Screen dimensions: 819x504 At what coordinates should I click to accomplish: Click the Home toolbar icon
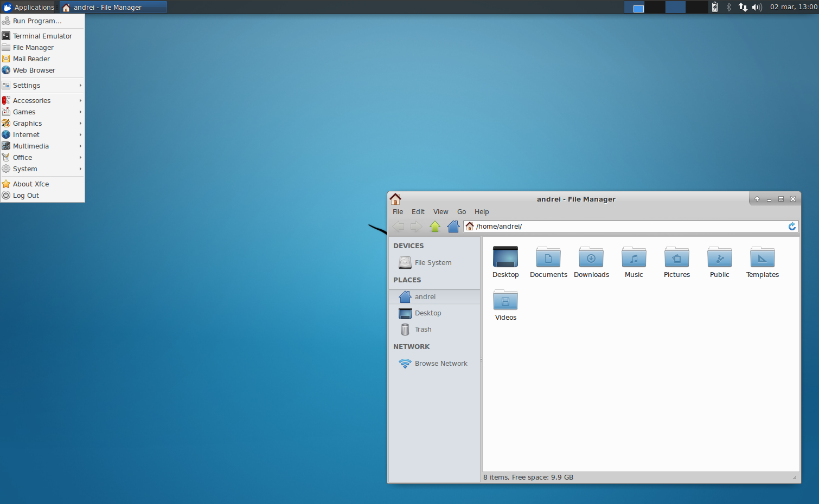click(x=453, y=227)
